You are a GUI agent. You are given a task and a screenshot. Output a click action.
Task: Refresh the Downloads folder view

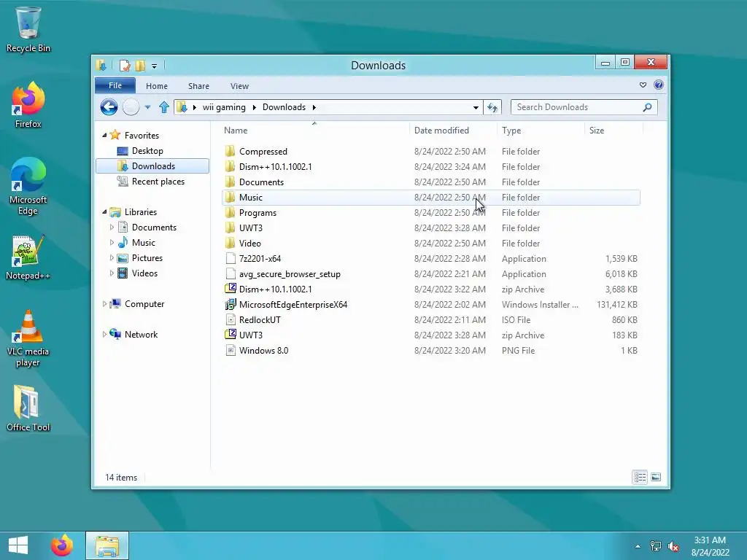(492, 107)
